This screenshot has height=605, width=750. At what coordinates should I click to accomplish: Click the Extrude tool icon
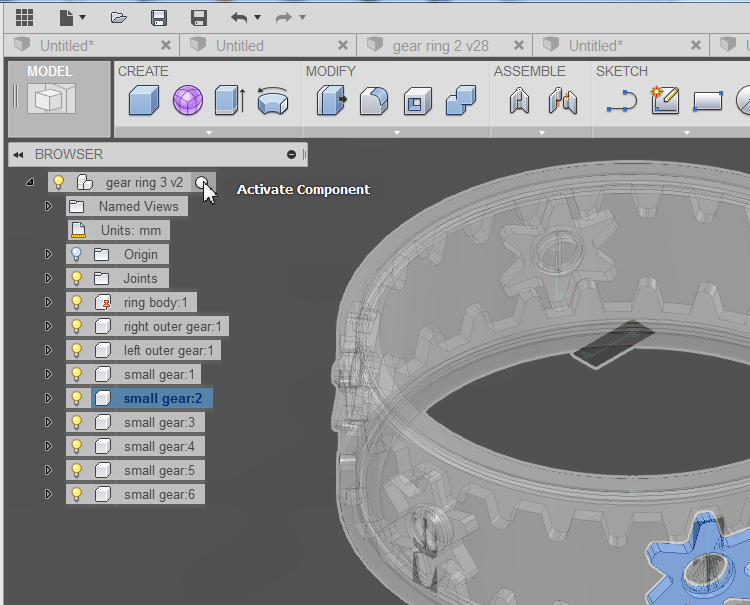coord(229,100)
